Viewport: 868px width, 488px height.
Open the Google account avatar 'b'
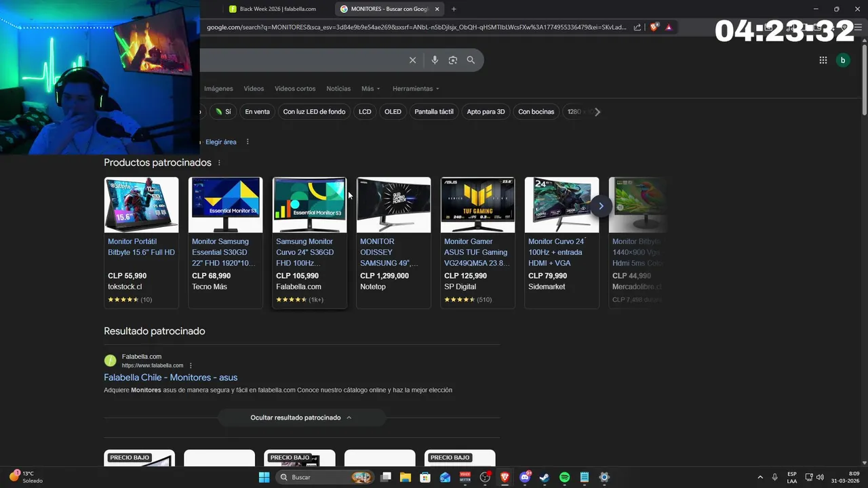[843, 60]
